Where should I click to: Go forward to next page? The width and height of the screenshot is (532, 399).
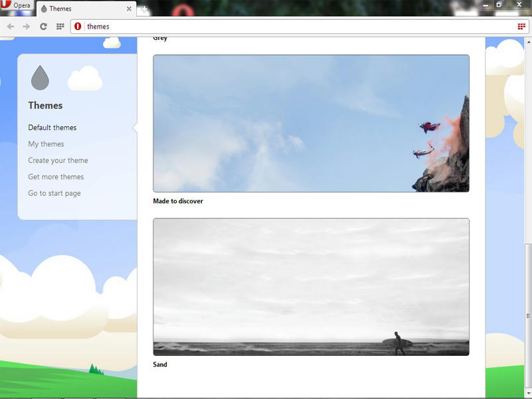click(x=27, y=27)
